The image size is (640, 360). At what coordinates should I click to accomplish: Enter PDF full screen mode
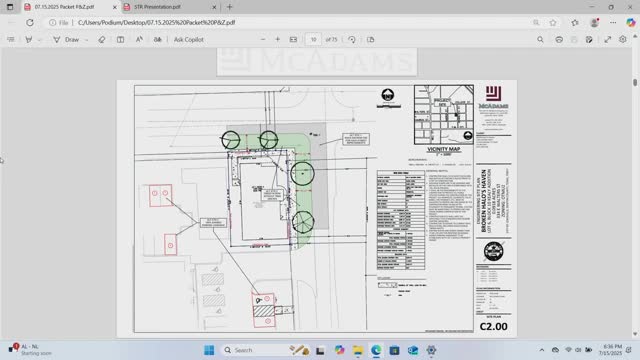click(x=608, y=40)
